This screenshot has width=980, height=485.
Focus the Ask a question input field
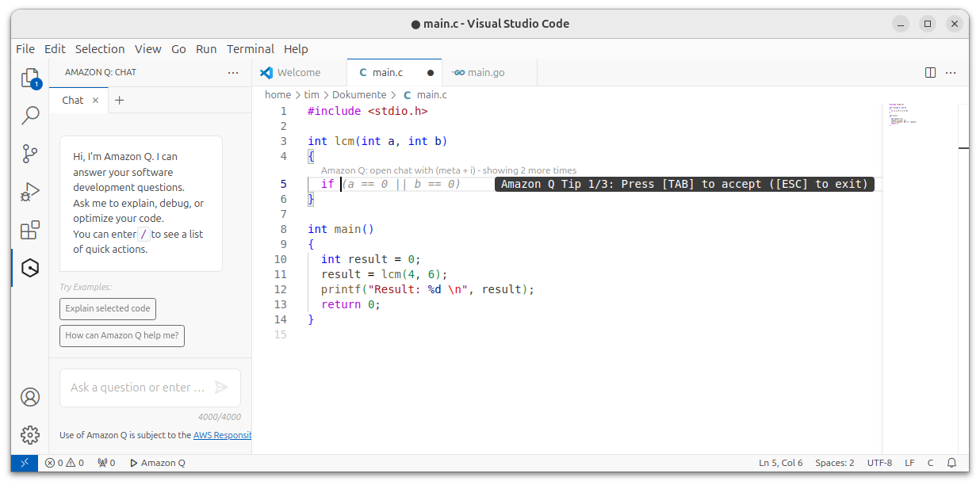point(139,388)
